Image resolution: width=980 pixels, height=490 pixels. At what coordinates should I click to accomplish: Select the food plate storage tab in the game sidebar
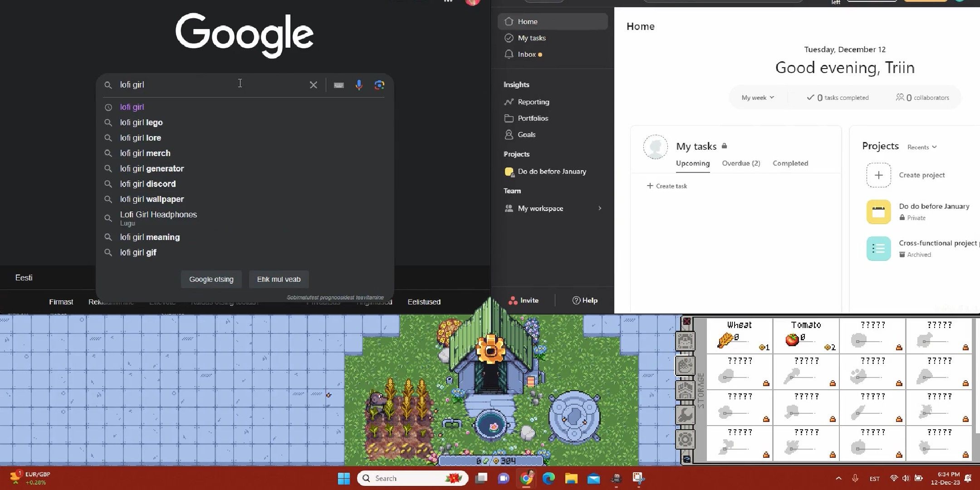685,365
